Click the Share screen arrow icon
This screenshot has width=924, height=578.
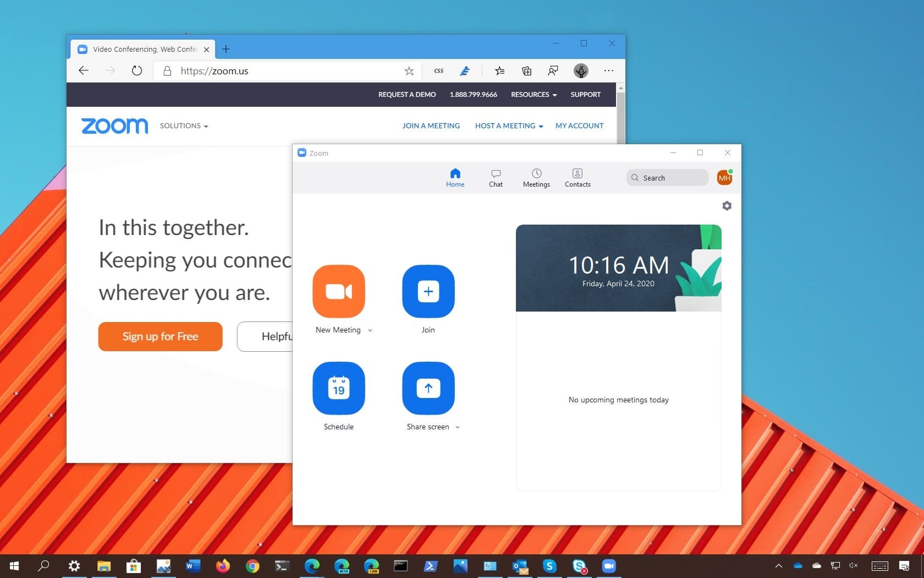[428, 388]
